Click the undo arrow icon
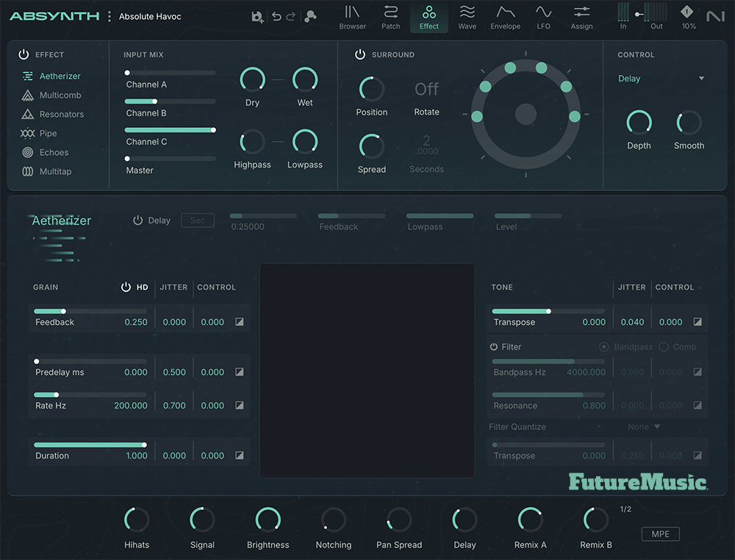This screenshot has height=560, width=735. pyautogui.click(x=276, y=16)
